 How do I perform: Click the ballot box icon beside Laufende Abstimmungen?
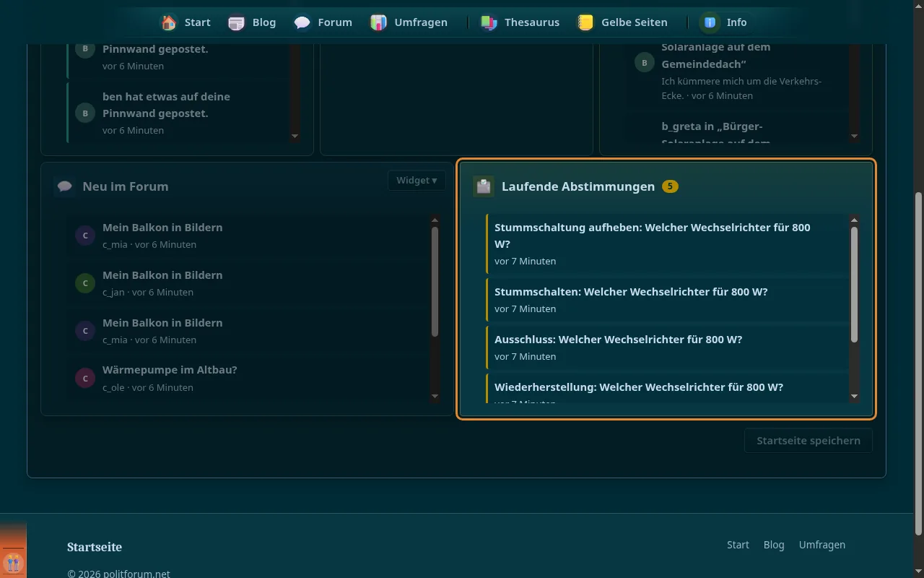coord(484,186)
